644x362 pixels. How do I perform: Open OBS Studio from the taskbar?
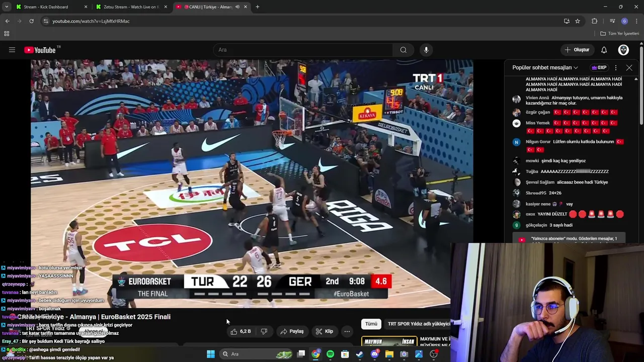[x=434, y=354]
